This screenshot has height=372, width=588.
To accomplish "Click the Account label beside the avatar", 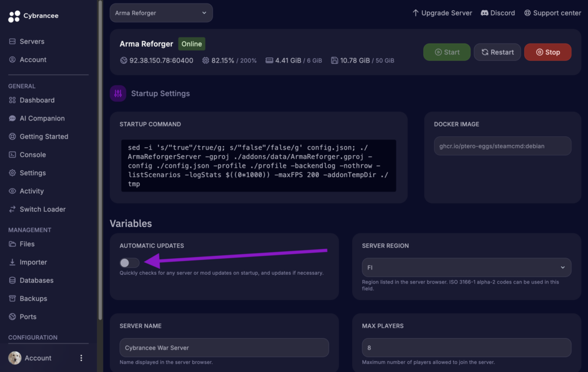I will pos(38,358).
